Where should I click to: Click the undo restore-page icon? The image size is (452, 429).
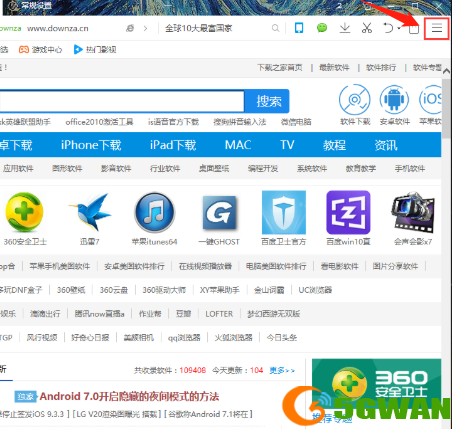[x=388, y=28]
